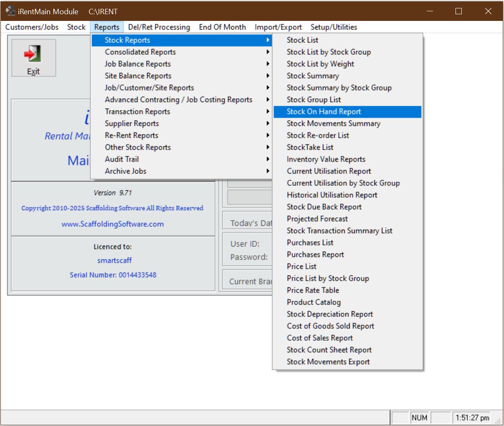Visit www.ScaffoldingSoftware.com link

(113, 224)
